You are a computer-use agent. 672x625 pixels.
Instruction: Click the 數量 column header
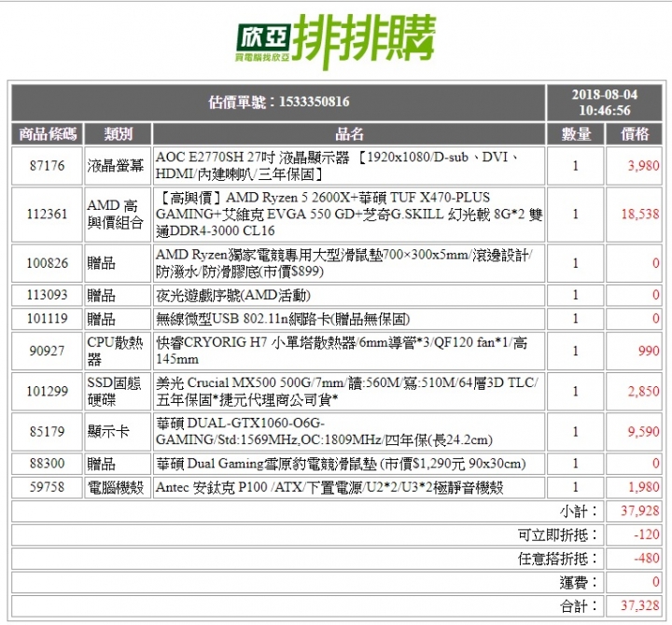(x=576, y=134)
